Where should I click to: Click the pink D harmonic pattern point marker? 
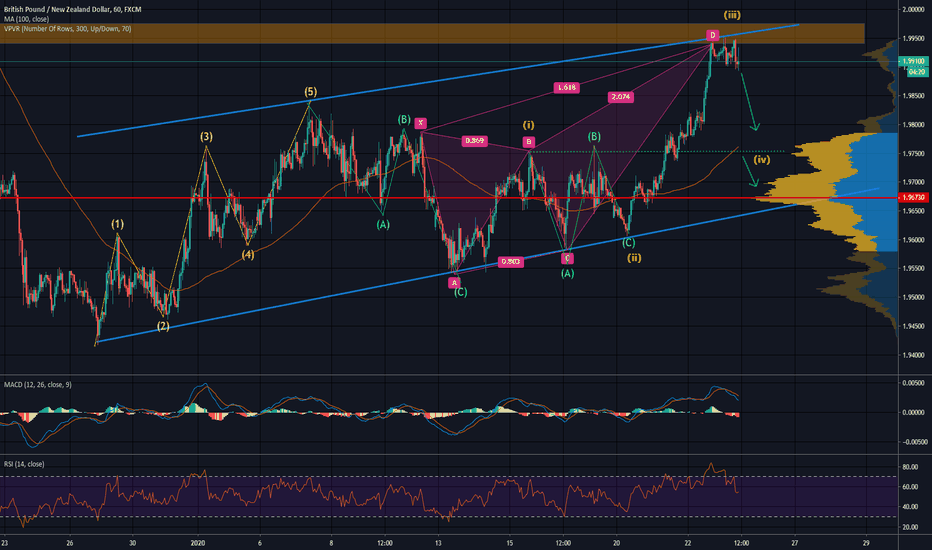712,35
